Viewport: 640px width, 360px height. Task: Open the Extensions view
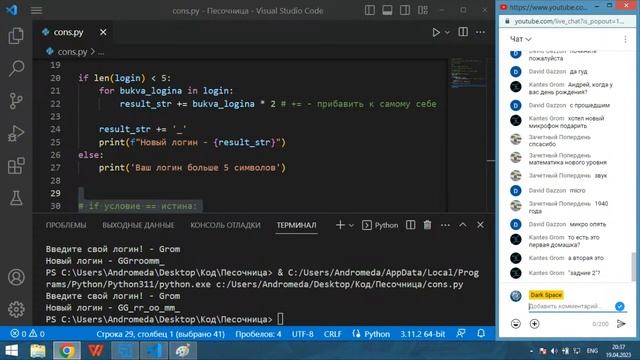[x=16, y=166]
